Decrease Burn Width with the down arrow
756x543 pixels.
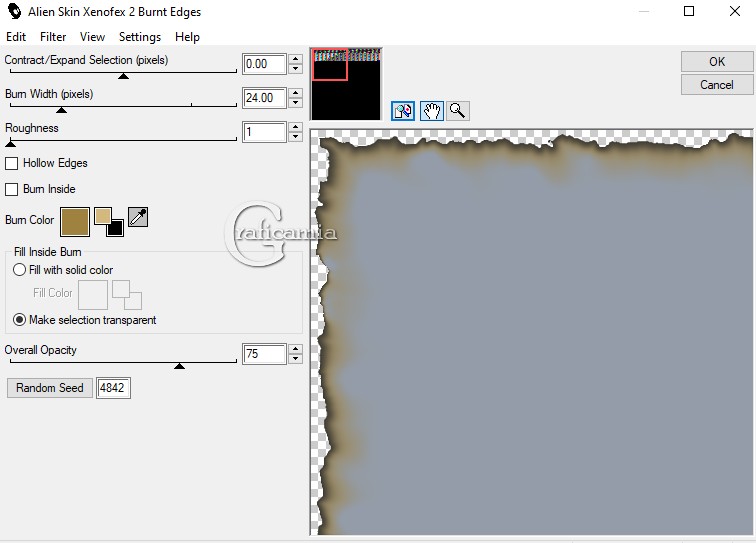295,103
